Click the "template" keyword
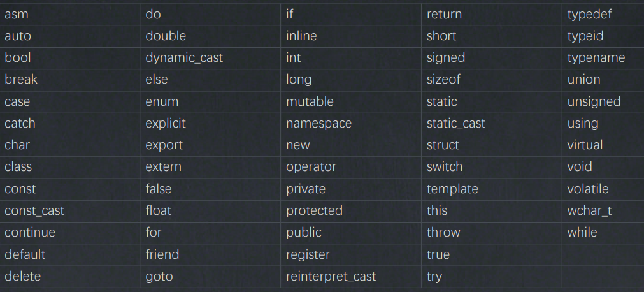This screenshot has height=292, width=644. (452, 189)
